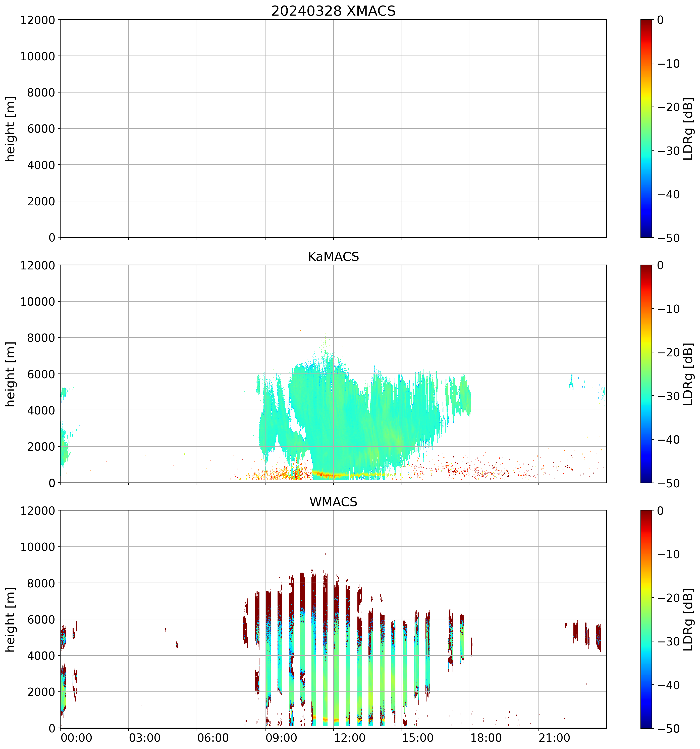Click the 00:00 x-axis tick label

coord(76,738)
